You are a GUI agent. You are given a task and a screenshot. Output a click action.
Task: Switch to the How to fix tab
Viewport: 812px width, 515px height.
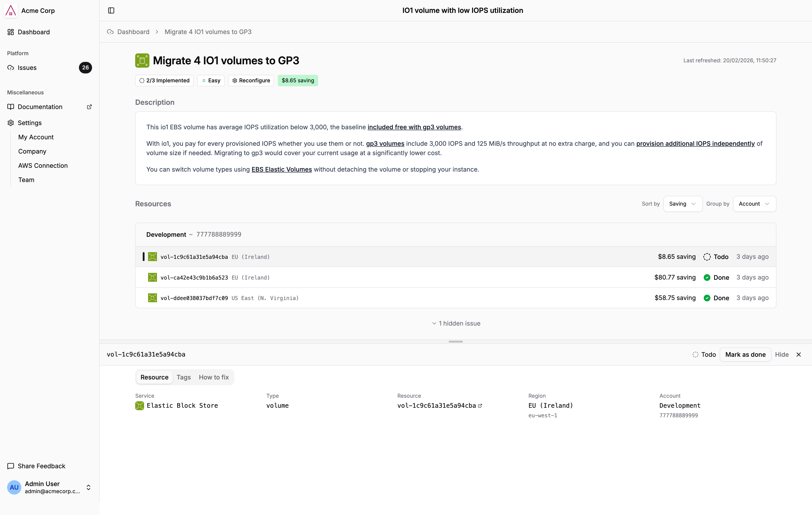click(x=213, y=377)
